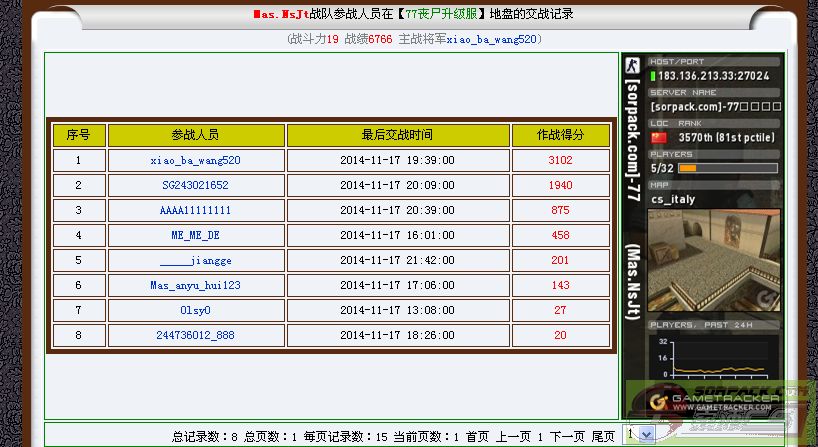The image size is (818, 447).
Task: Click the time 2014-11-17 17:06:00
Action: pos(398,285)
